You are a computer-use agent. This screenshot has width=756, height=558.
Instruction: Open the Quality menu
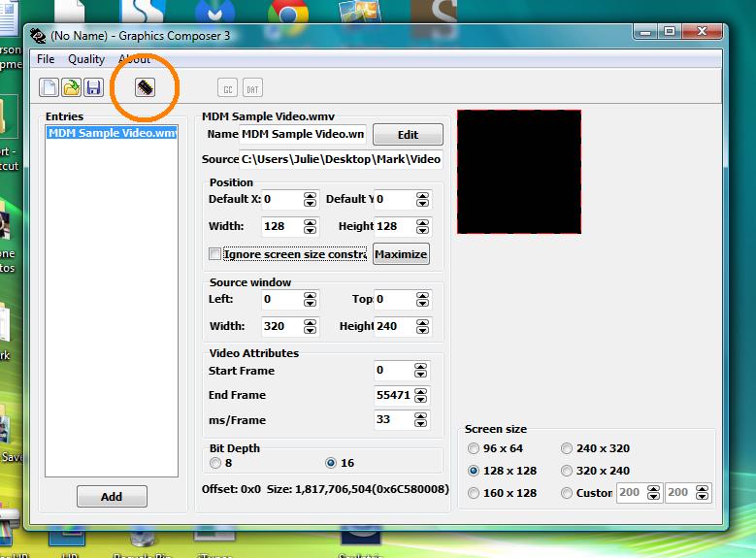tap(86, 59)
